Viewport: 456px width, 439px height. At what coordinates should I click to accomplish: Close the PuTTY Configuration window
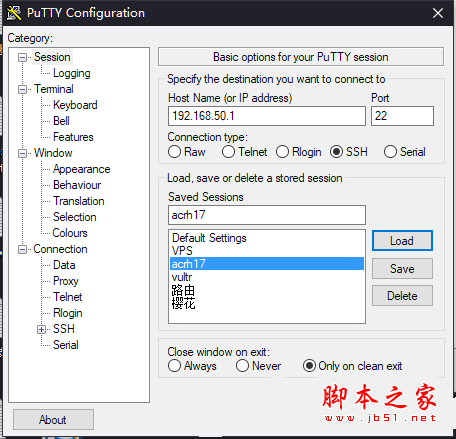[438, 13]
